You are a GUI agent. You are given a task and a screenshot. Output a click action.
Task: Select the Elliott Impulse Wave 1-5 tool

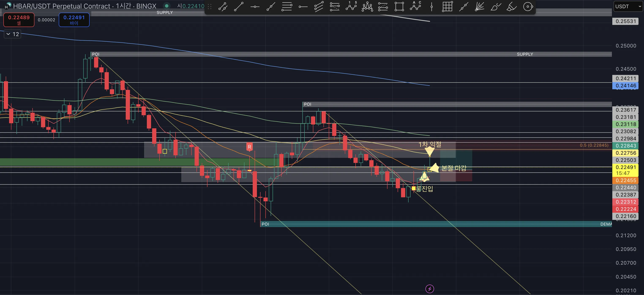(351, 7)
